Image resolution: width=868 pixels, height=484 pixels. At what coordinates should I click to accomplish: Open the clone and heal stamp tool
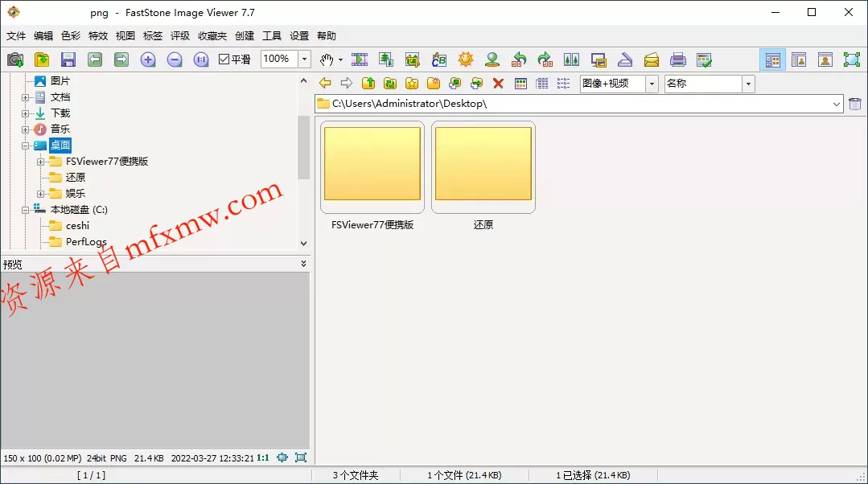pyautogui.click(x=492, y=59)
